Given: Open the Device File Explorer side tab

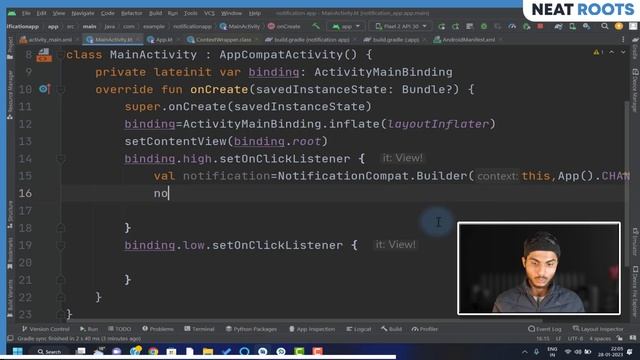Looking at the screenshot, I should click(x=635, y=292).
